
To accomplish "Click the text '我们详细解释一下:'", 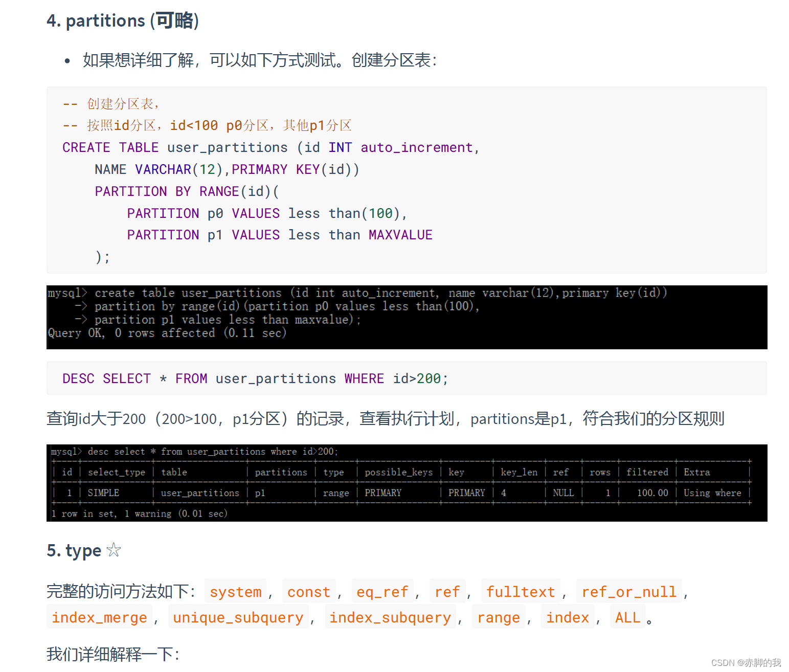I will (113, 654).
